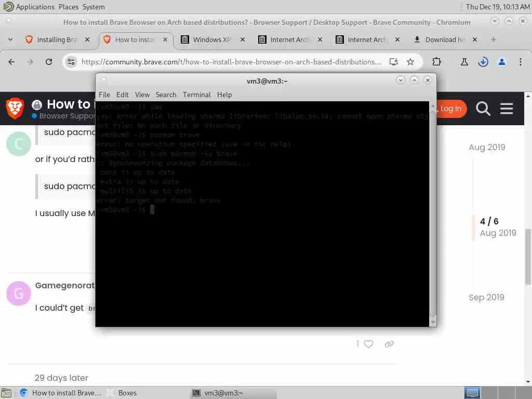Click the Aug 2019 timeline start date
This screenshot has width=532, height=399.
tap(487, 147)
